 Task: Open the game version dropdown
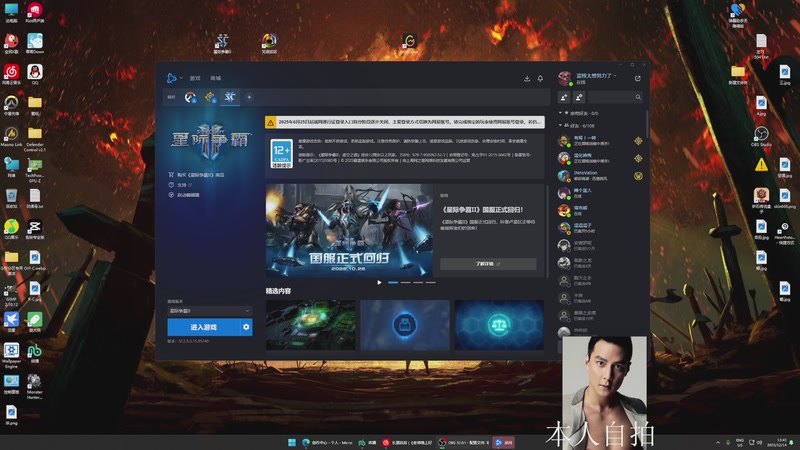click(210, 311)
